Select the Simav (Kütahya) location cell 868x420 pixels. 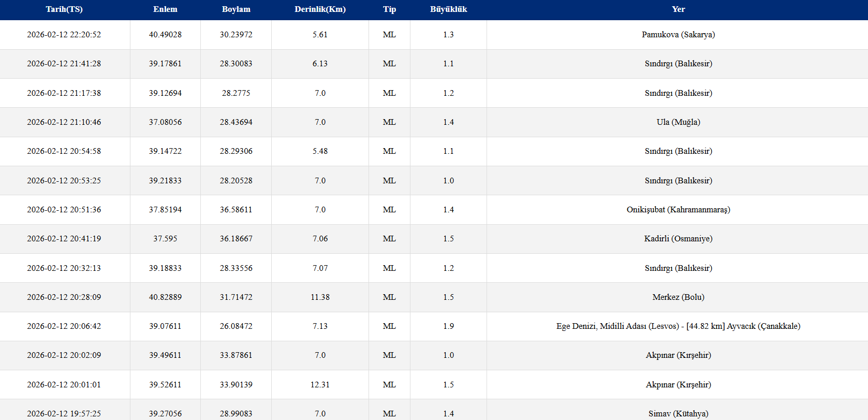pos(678,413)
